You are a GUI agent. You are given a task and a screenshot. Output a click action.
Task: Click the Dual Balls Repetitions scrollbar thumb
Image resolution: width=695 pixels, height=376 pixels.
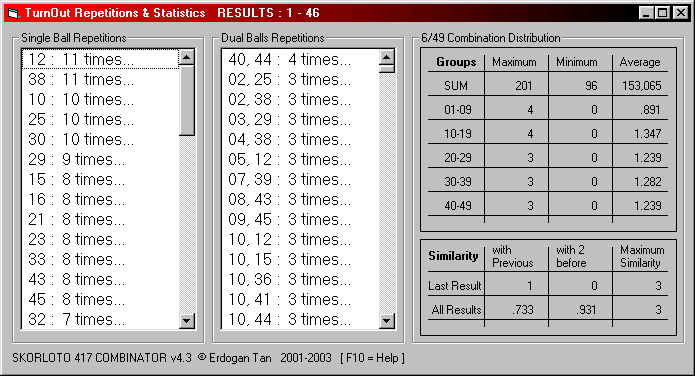387,69
